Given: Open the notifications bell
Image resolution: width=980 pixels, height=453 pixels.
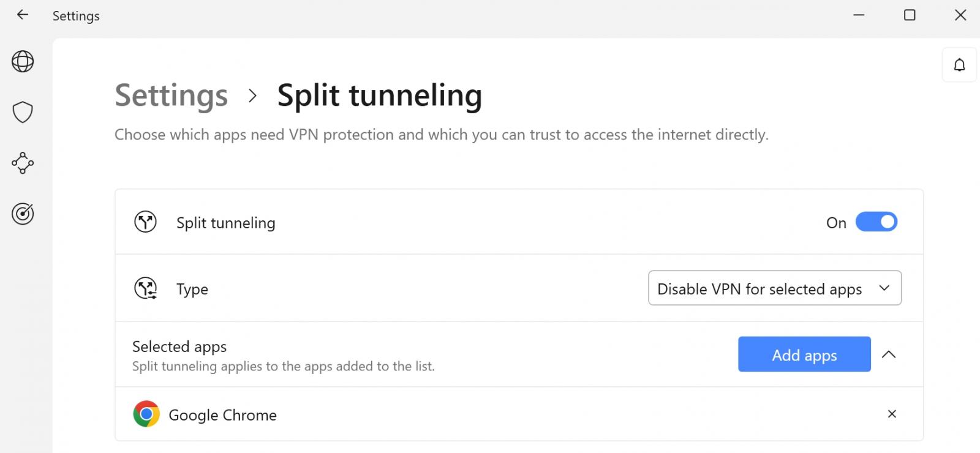Looking at the screenshot, I should [960, 64].
